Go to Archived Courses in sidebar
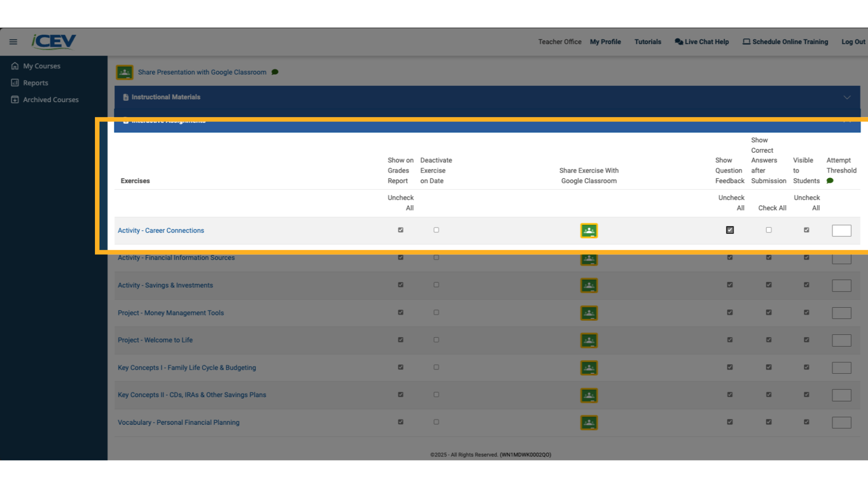The width and height of the screenshot is (868, 488). point(51,99)
